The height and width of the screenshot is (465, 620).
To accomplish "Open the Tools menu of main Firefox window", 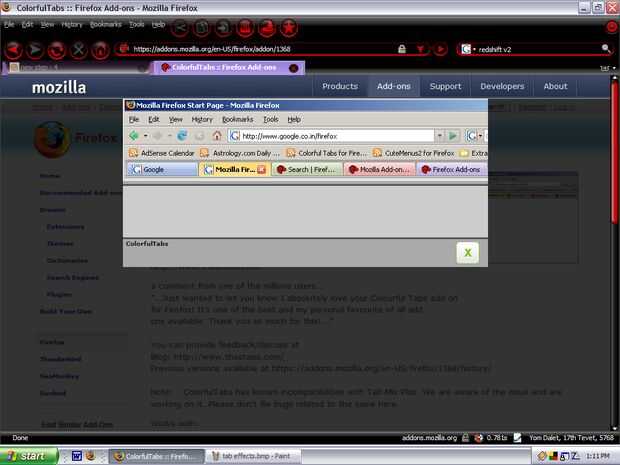I will pyautogui.click(x=137, y=25).
